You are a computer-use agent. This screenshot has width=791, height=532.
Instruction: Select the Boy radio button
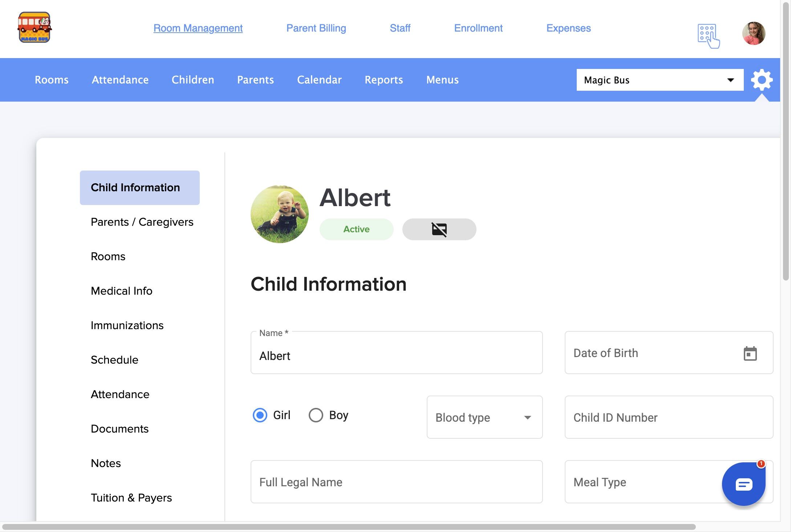click(316, 415)
